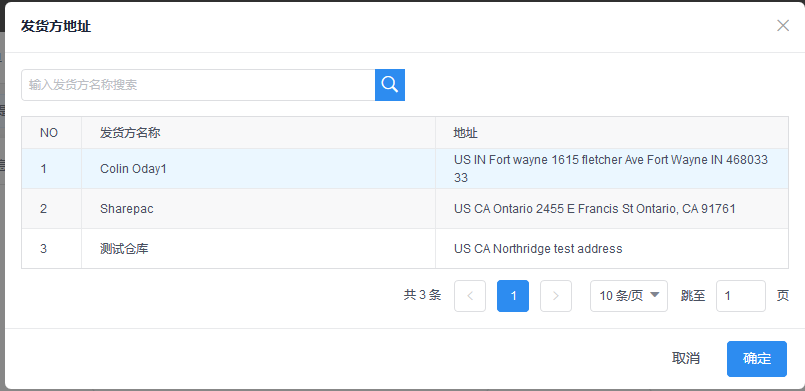Go to the previous page arrow

[x=470, y=296]
